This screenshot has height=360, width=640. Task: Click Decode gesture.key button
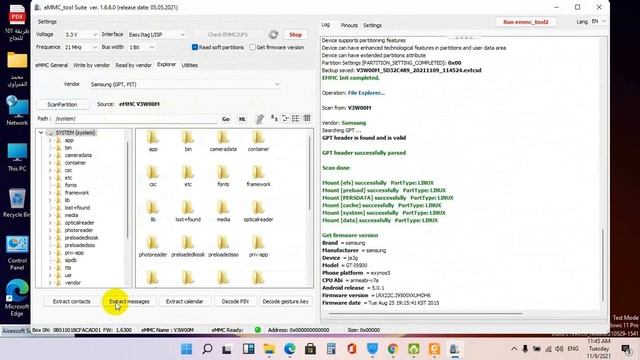[285, 302]
